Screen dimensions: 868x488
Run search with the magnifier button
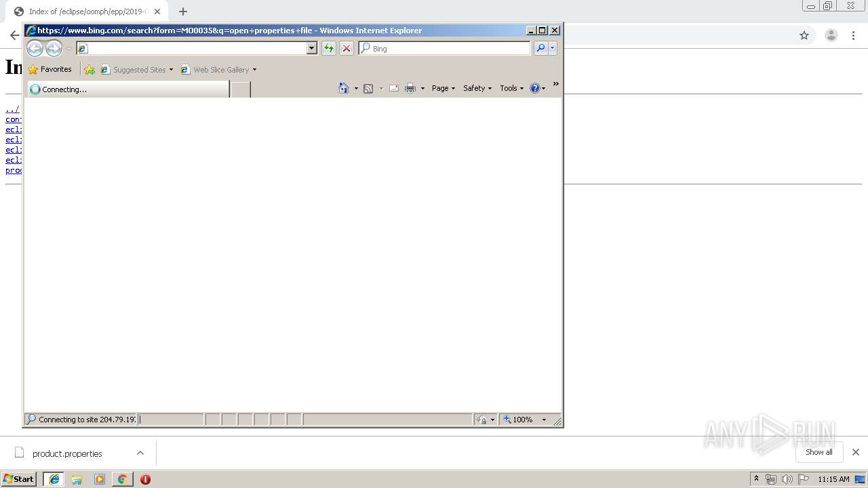coord(540,48)
